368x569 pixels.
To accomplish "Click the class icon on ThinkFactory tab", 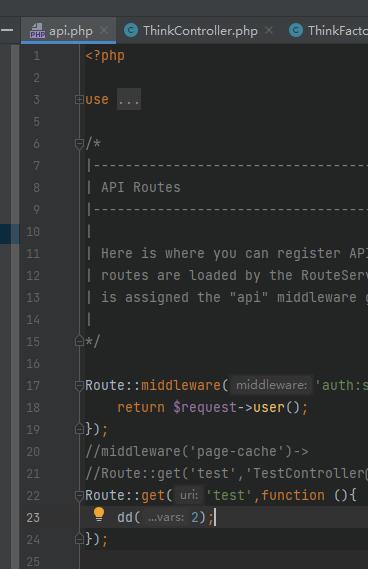I will (x=296, y=30).
